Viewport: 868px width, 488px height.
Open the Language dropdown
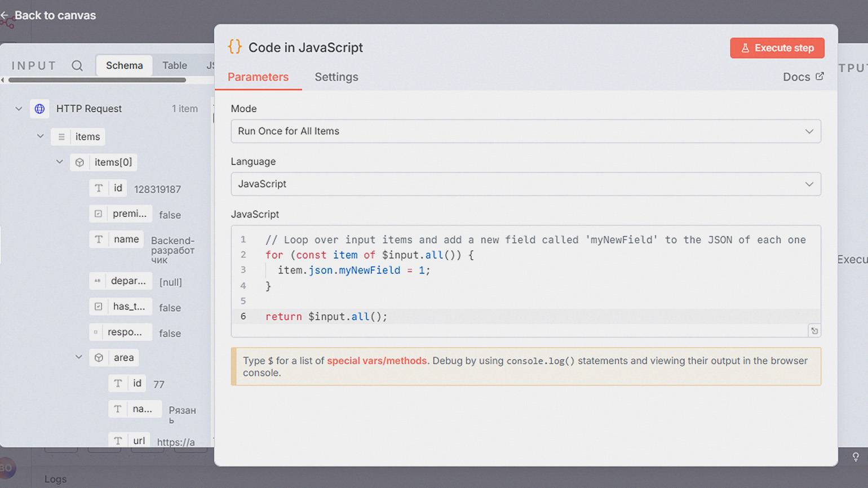[525, 184]
